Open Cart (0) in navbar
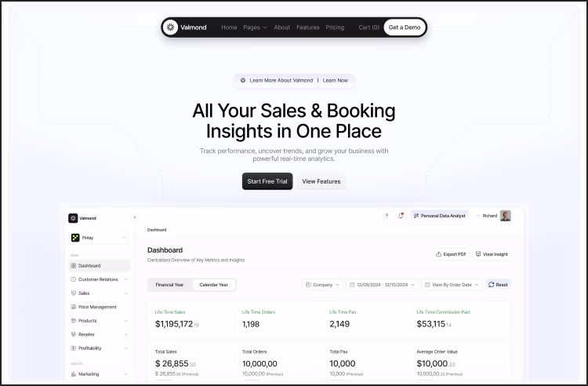This screenshot has height=386, width=588. pyautogui.click(x=369, y=27)
